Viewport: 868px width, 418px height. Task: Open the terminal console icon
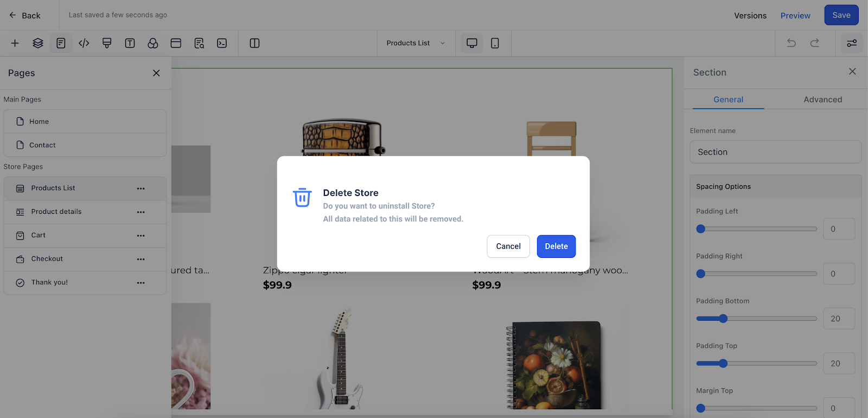point(222,43)
